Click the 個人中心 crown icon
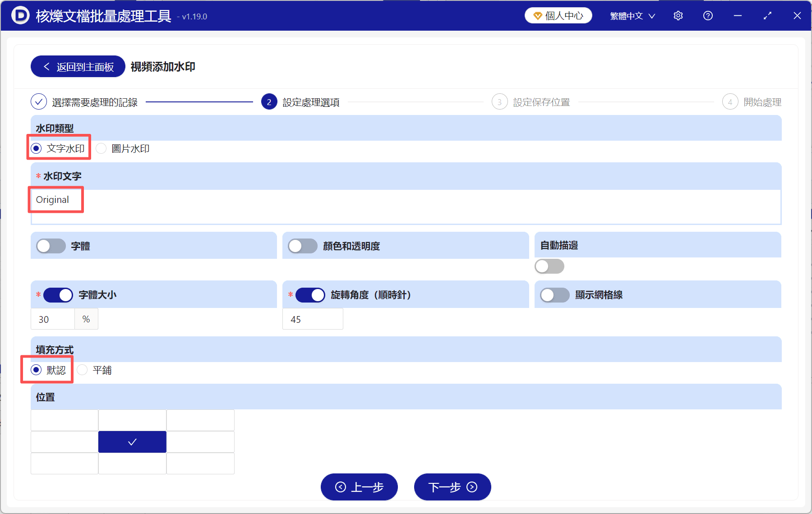Viewport: 812px width, 514px height. pyautogui.click(x=537, y=15)
